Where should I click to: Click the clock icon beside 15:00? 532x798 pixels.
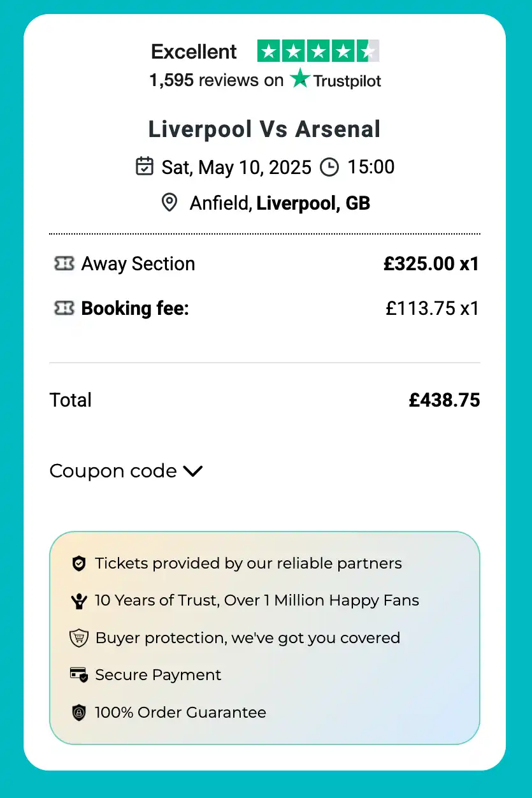pos(329,166)
